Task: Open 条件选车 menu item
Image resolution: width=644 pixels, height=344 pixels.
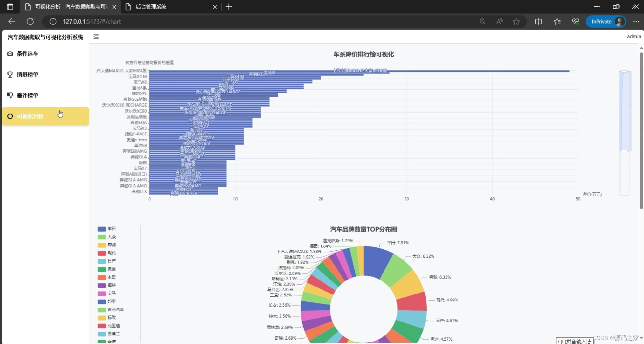Action: [46, 54]
